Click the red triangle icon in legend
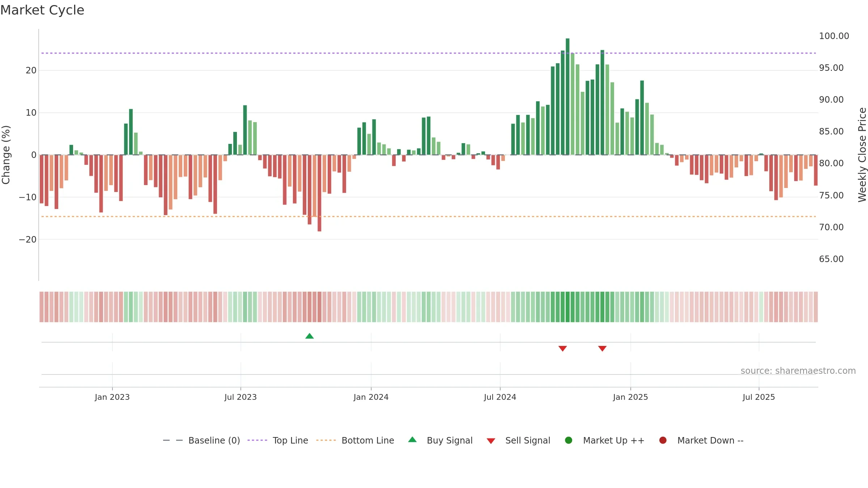 [491, 441]
